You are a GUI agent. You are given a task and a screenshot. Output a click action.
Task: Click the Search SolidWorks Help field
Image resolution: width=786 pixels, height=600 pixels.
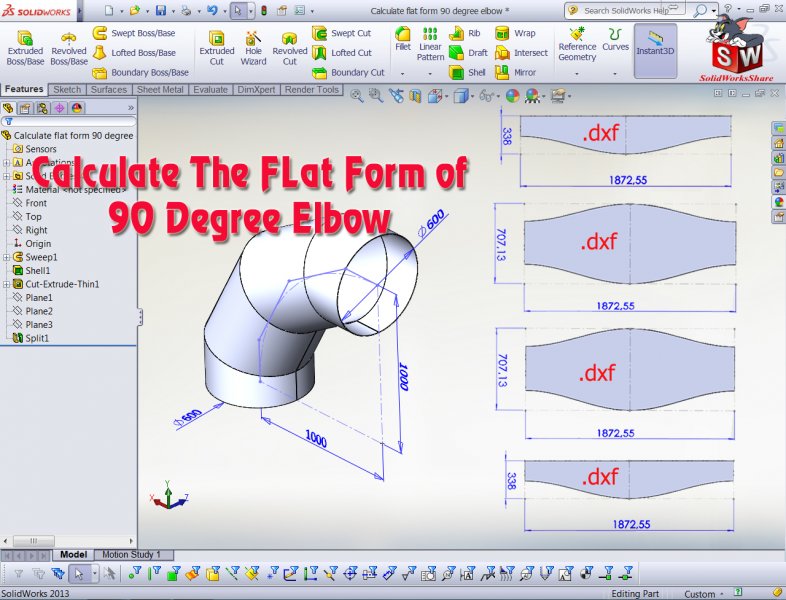(628, 11)
